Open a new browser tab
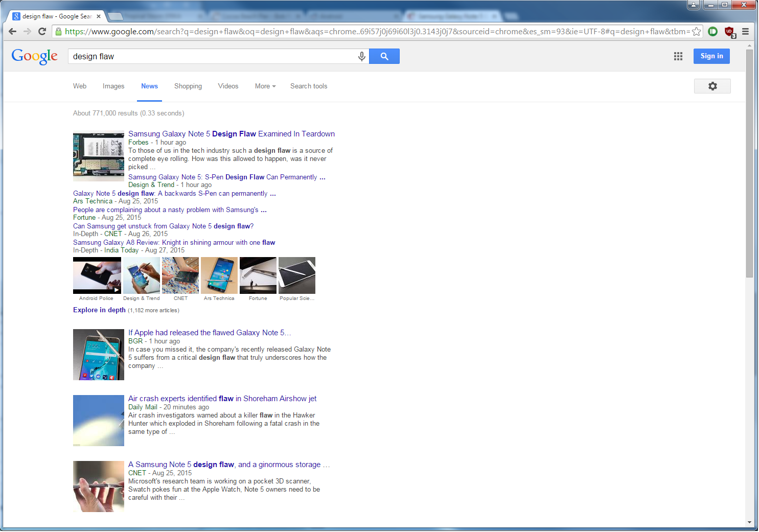 (116, 16)
